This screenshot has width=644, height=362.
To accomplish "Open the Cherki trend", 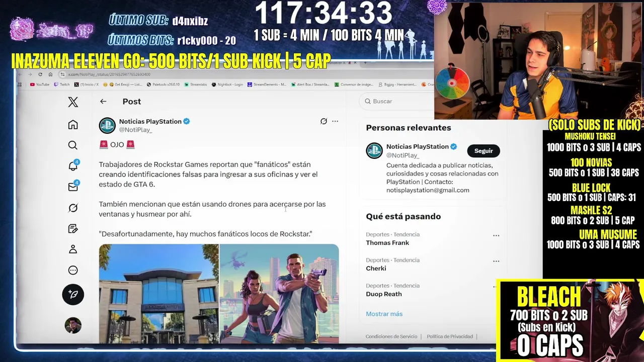I will click(x=376, y=268).
